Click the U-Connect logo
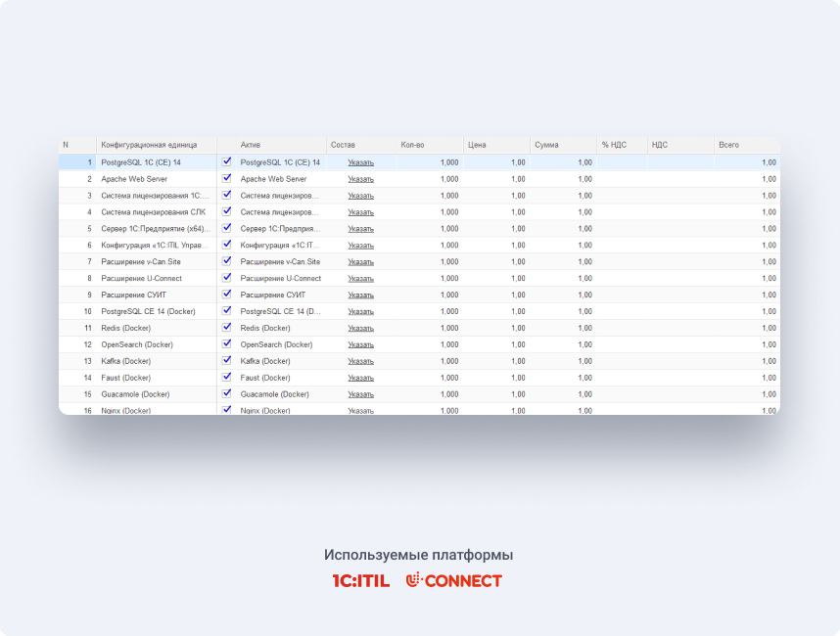This screenshot has height=636, width=840. click(x=453, y=580)
